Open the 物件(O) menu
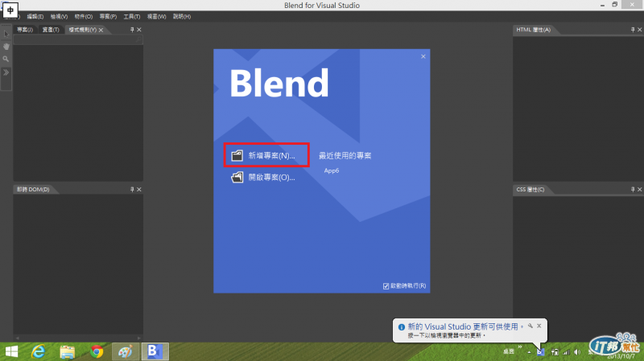 [84, 16]
